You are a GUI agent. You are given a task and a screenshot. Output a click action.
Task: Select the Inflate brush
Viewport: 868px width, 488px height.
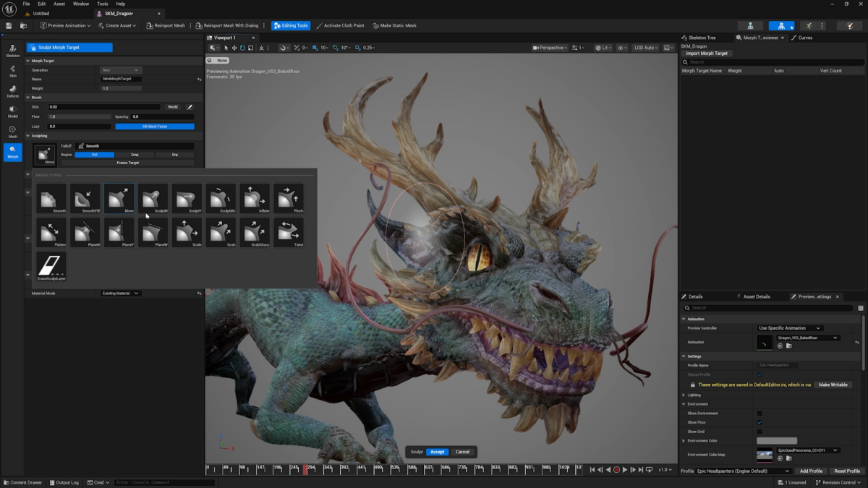tap(255, 198)
